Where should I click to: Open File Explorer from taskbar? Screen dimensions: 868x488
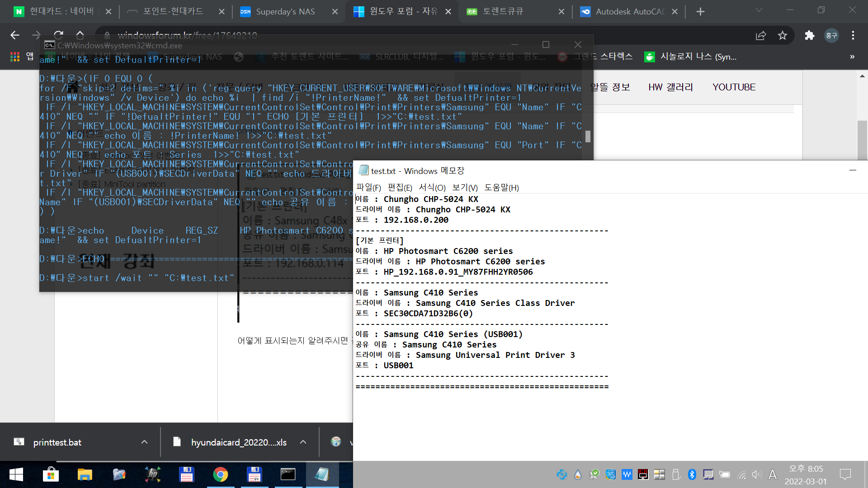click(x=85, y=474)
